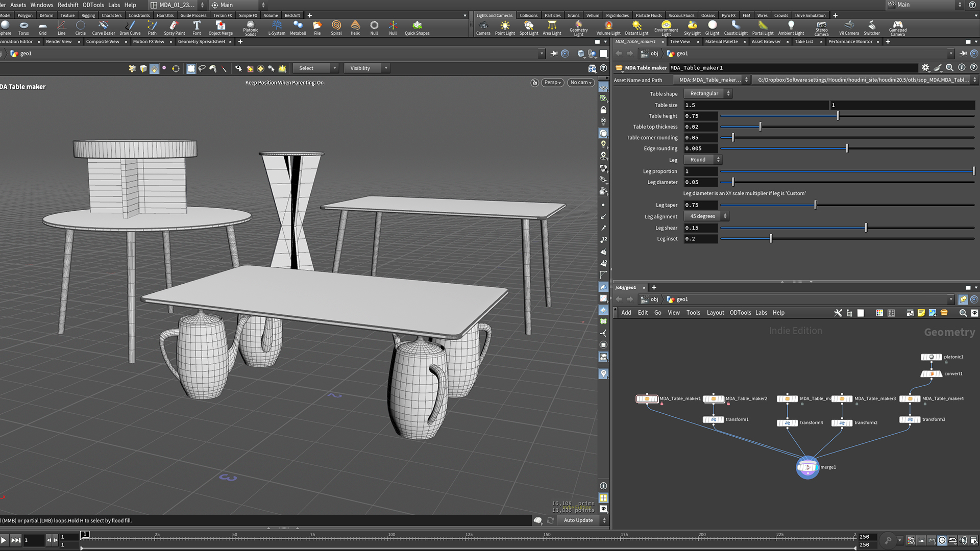Select the Spray Paint shelf tool
980x551 pixels.
coord(174,28)
